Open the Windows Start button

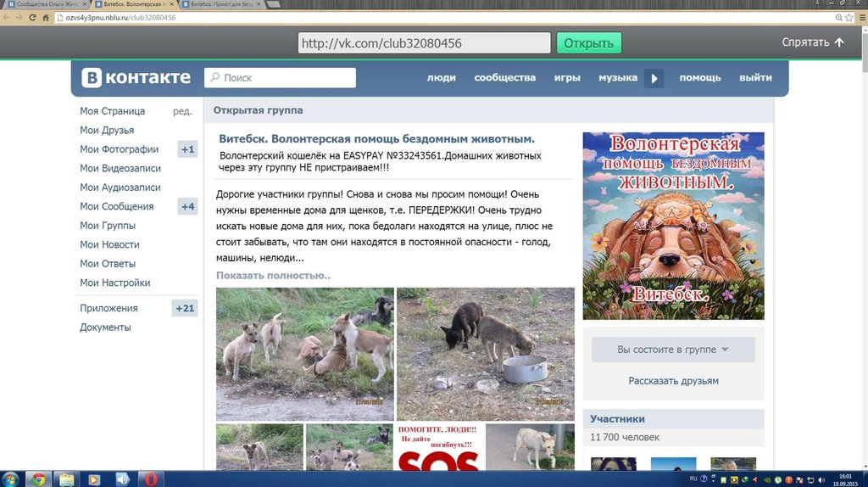pos(10,479)
